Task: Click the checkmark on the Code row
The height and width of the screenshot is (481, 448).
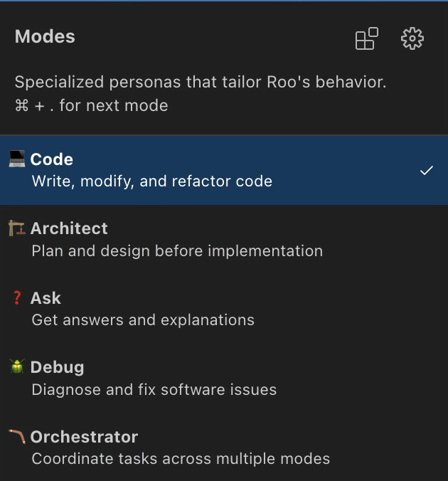Action: click(x=426, y=171)
